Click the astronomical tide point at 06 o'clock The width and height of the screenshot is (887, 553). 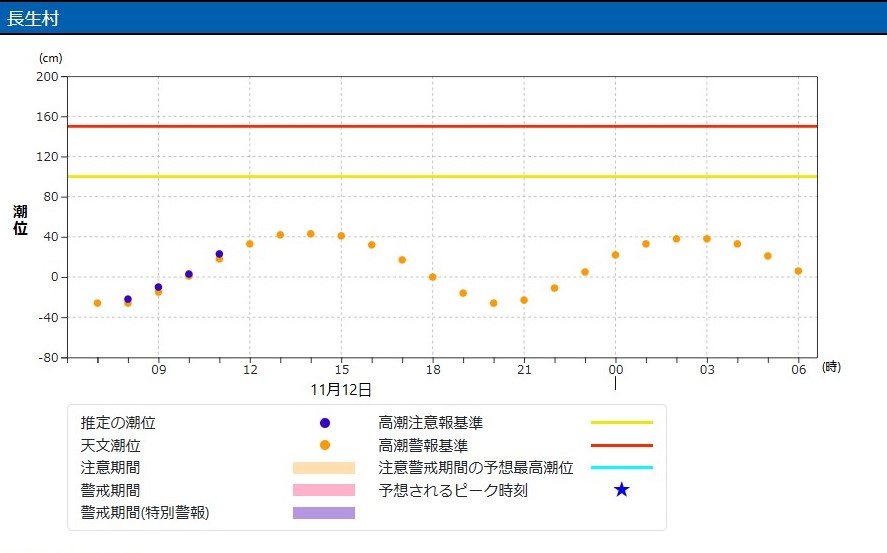coord(799,271)
